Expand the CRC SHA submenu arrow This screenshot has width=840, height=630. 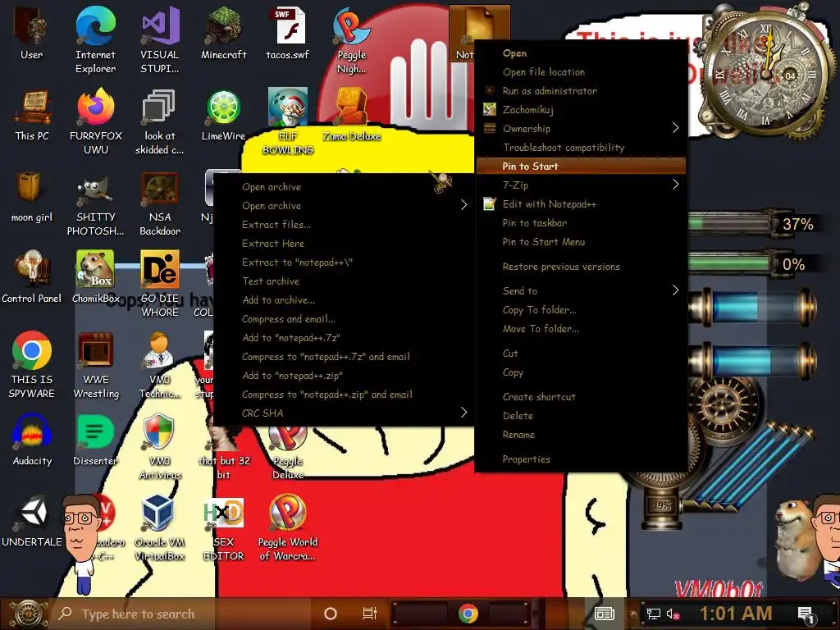[x=464, y=413]
